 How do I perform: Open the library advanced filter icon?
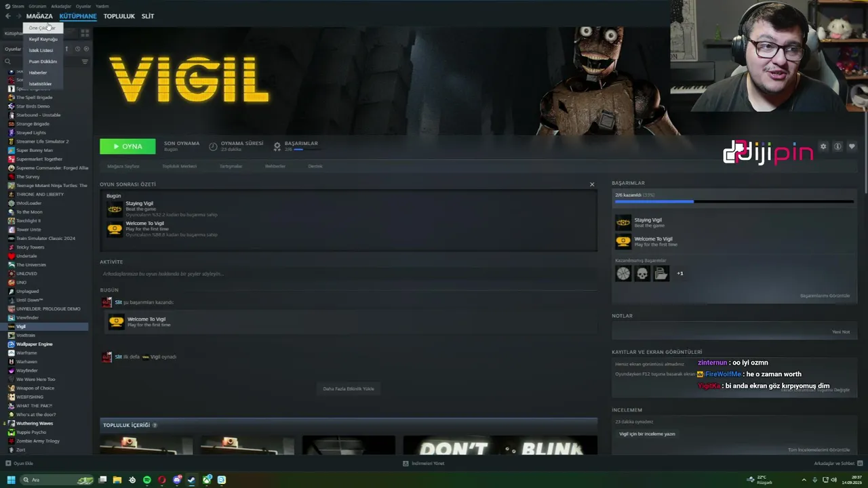tap(85, 62)
